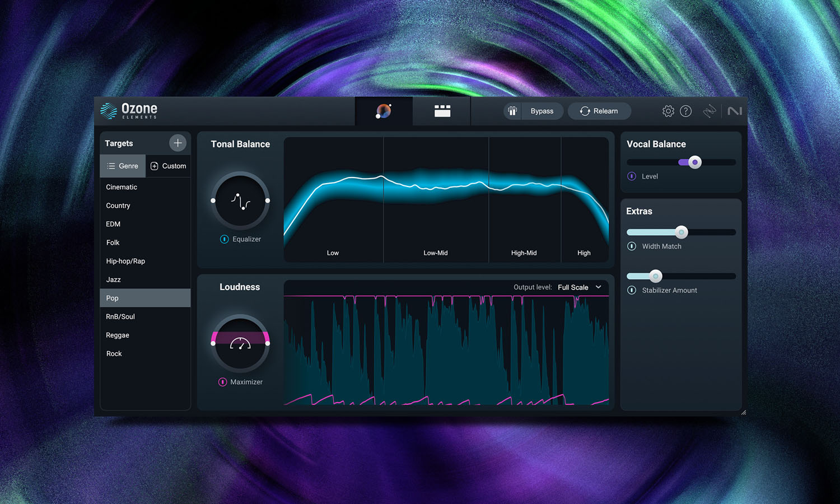
Task: Click the Maximizer amount dial
Action: [x=240, y=343]
